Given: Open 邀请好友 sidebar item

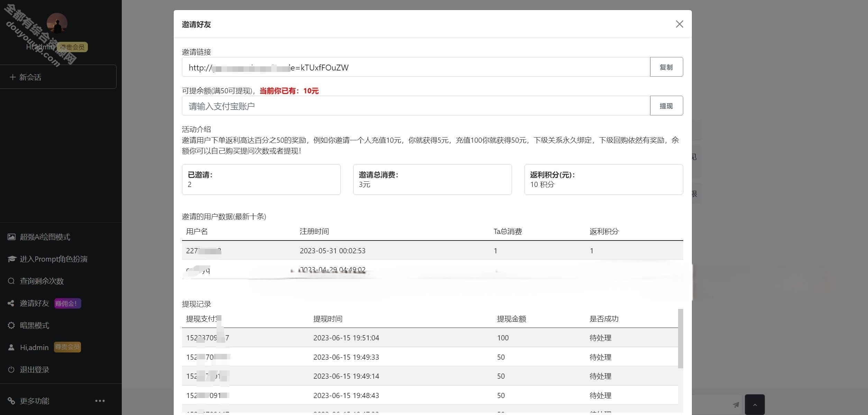Looking at the screenshot, I should [34, 303].
